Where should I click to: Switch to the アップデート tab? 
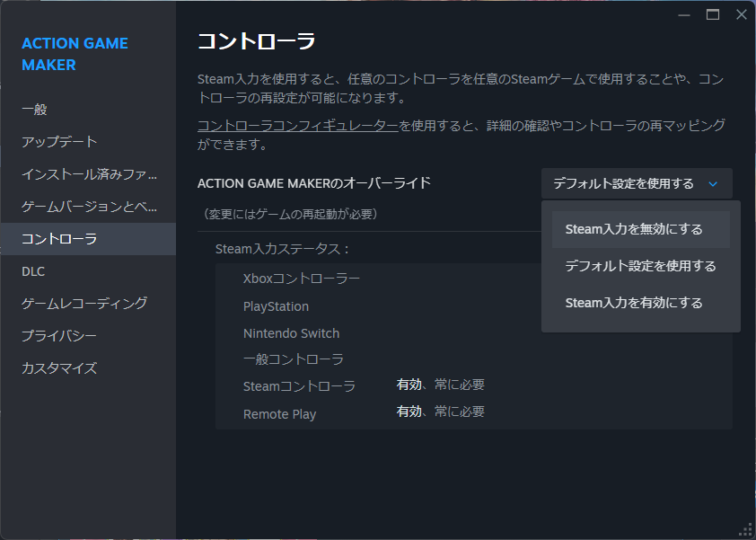[x=88, y=142]
